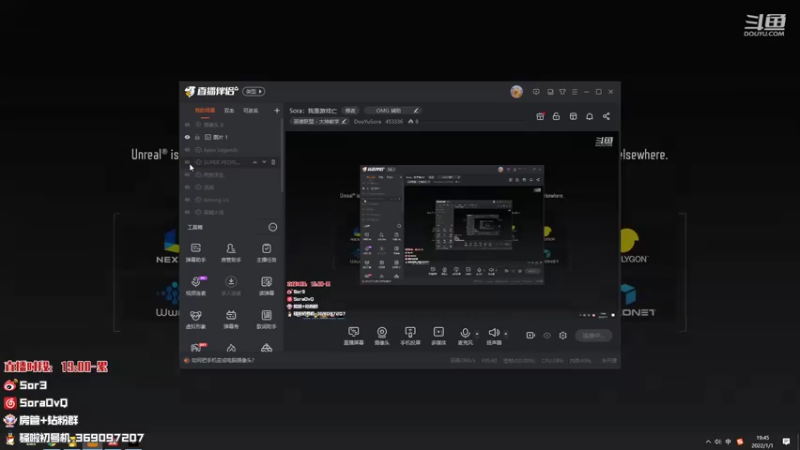Click the start streaming button bottom right
This screenshot has height=450, width=800.
pyautogui.click(x=593, y=335)
